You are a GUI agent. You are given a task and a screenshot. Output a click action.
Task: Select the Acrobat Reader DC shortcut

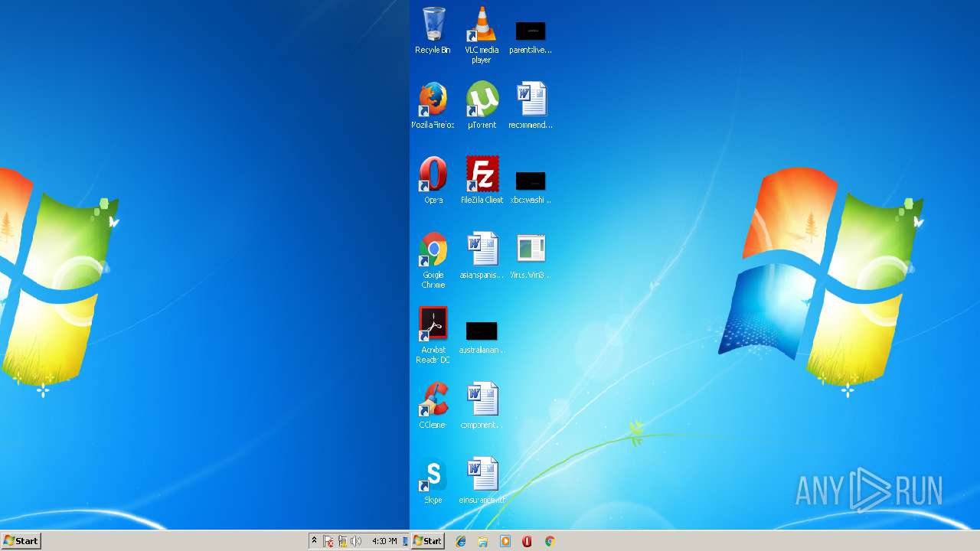[x=433, y=335]
